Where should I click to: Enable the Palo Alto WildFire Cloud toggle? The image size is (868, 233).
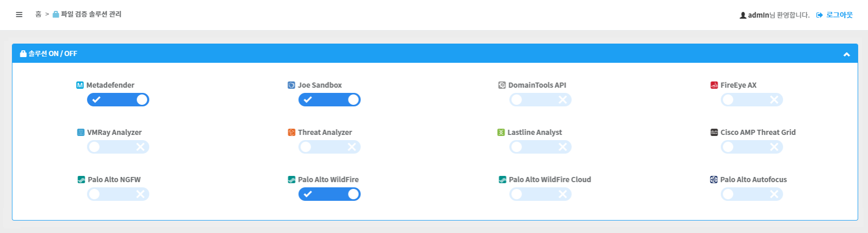pyautogui.click(x=540, y=194)
